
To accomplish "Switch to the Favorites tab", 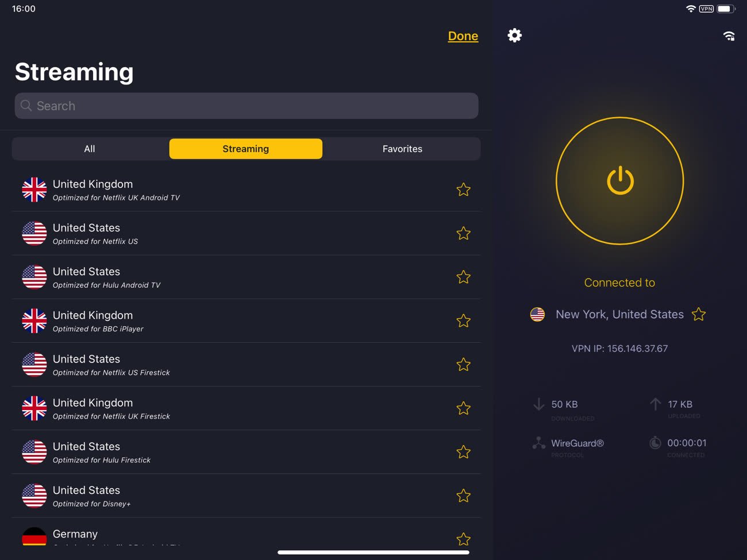I will pyautogui.click(x=402, y=149).
